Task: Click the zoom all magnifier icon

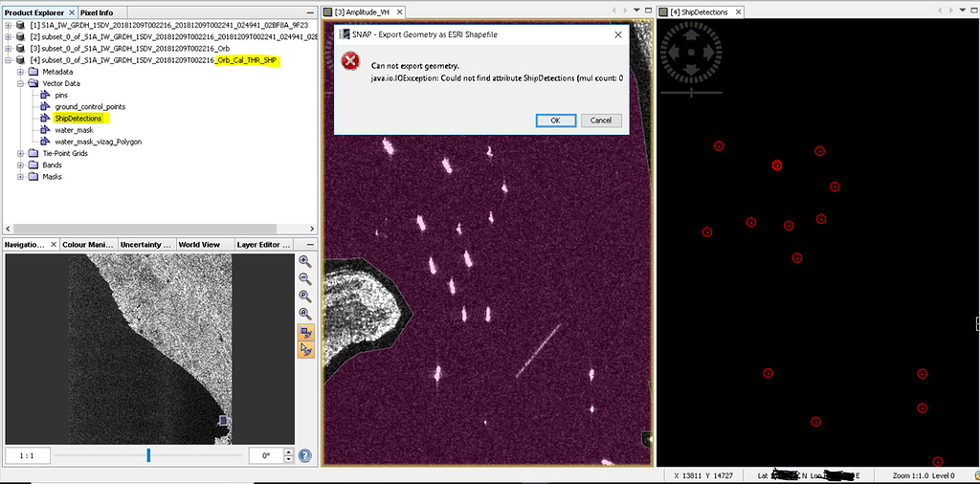Action: (305, 314)
